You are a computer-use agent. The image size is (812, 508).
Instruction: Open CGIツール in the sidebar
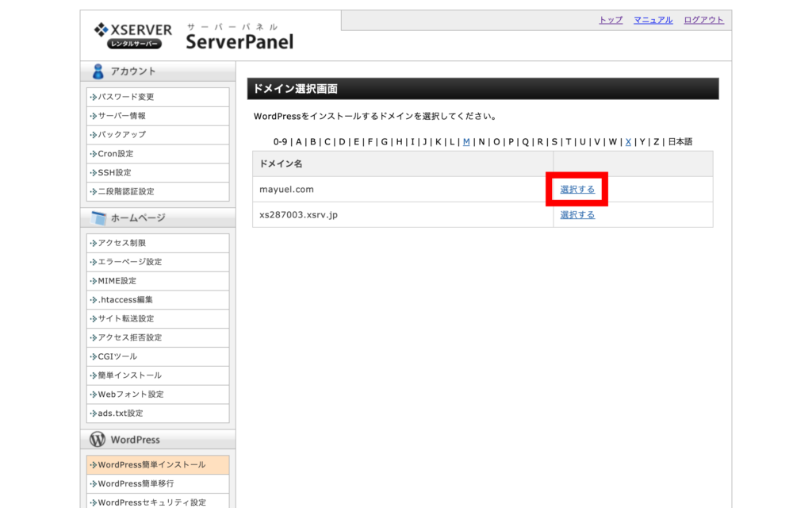click(158, 356)
